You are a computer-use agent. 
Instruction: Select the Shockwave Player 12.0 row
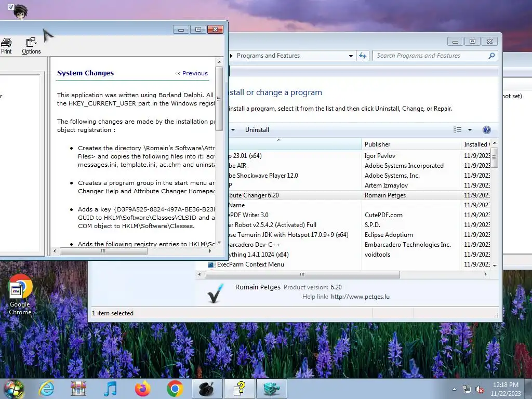pyautogui.click(x=360, y=176)
